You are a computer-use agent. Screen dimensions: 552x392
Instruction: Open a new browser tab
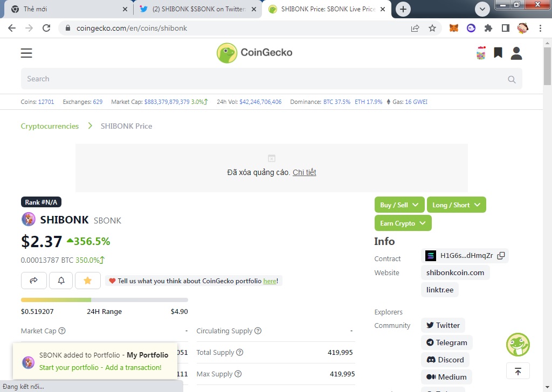pyautogui.click(x=403, y=9)
